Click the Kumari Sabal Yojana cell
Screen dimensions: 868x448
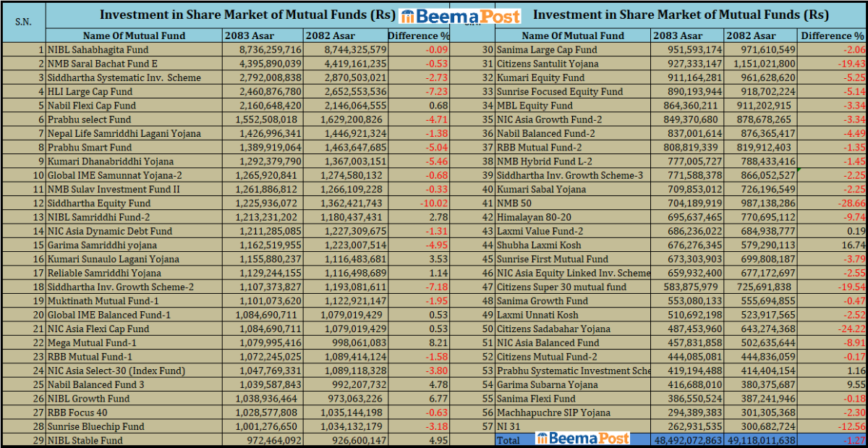click(572, 189)
